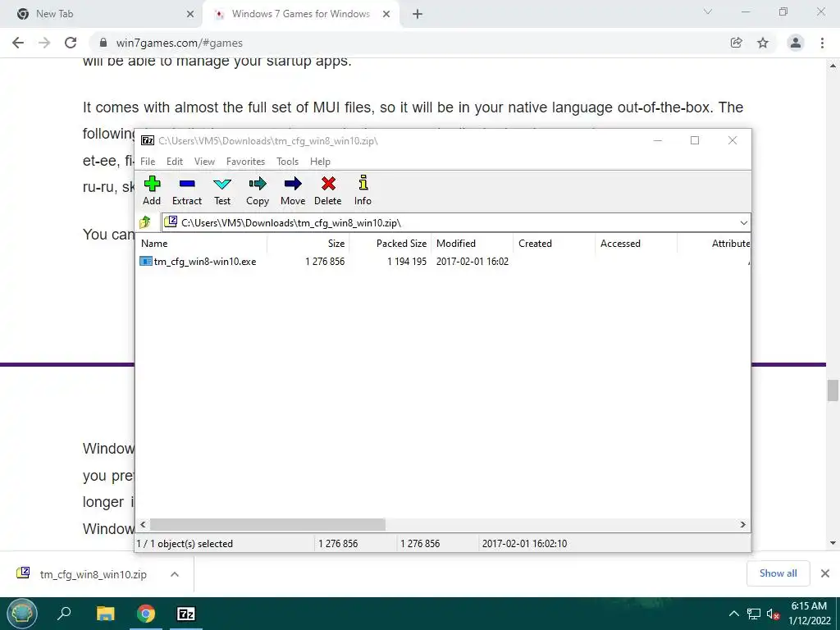This screenshot has width=840, height=630.
Task: Go up one folder level icon
Action: tap(145, 222)
